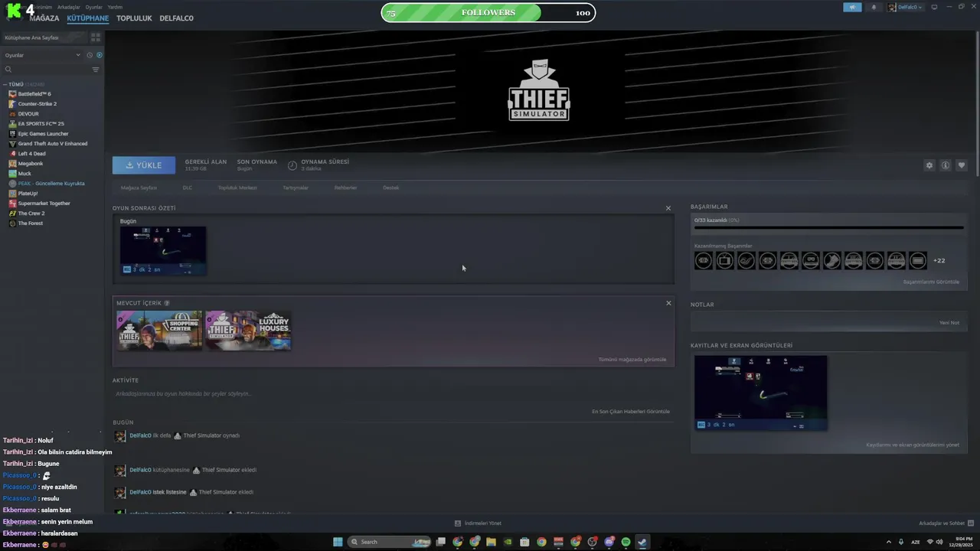980x551 pixels.
Task: Open the MAĞAZA tab
Action: [x=44, y=18]
